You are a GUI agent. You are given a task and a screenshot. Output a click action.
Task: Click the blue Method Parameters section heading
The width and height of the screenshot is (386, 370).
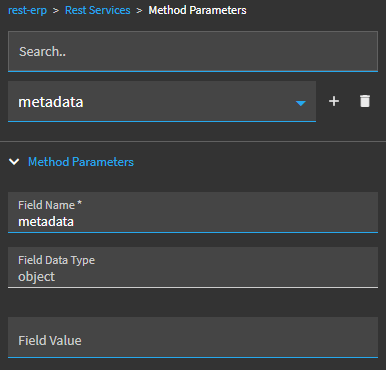(x=81, y=162)
